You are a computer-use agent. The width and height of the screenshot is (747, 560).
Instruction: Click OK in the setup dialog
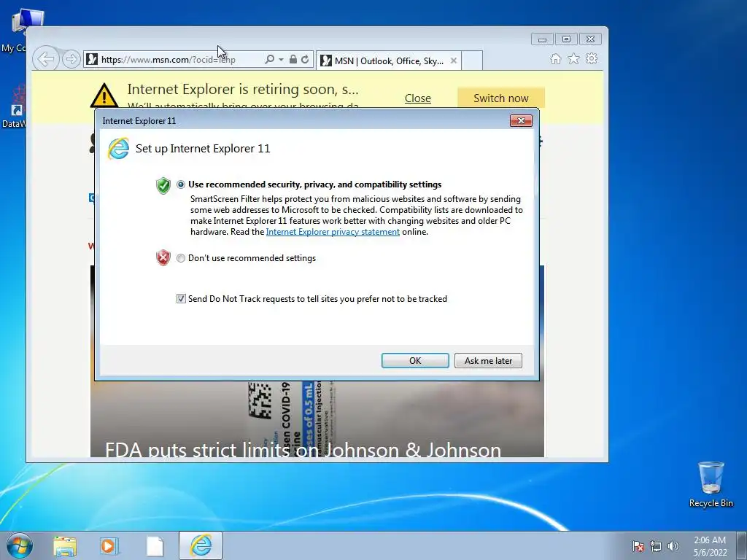[415, 360]
